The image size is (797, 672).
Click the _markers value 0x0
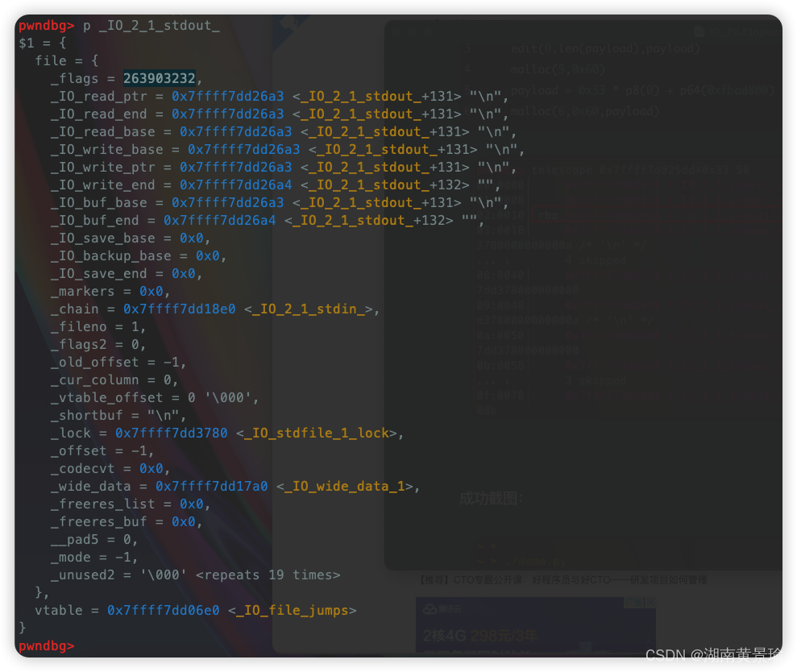coord(152,291)
